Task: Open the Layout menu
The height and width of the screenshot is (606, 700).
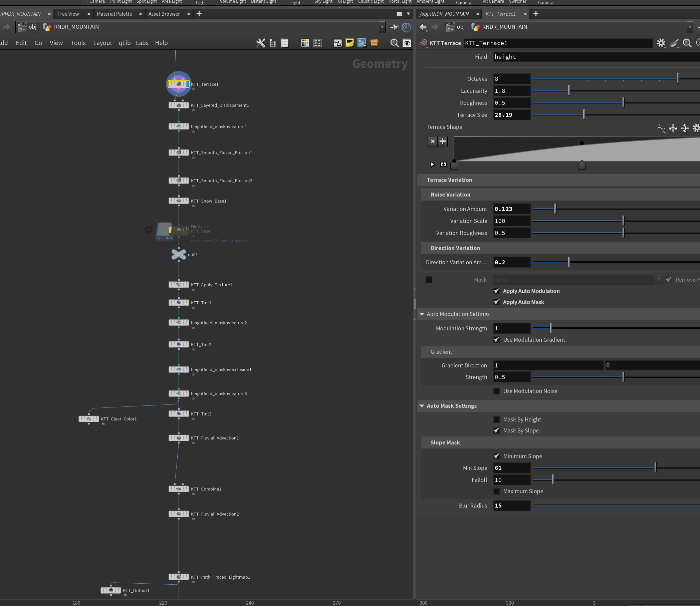Action: click(x=102, y=43)
